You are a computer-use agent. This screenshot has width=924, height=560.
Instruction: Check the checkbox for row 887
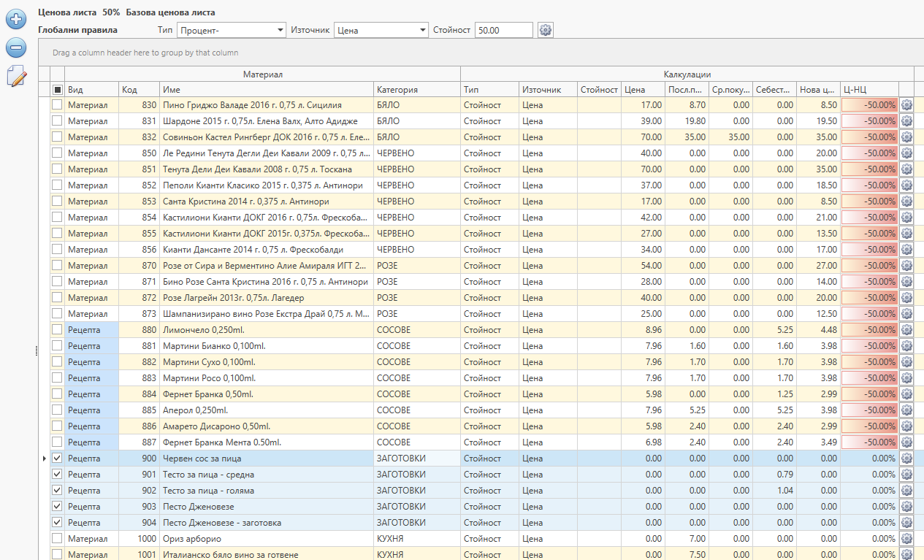pyautogui.click(x=57, y=442)
